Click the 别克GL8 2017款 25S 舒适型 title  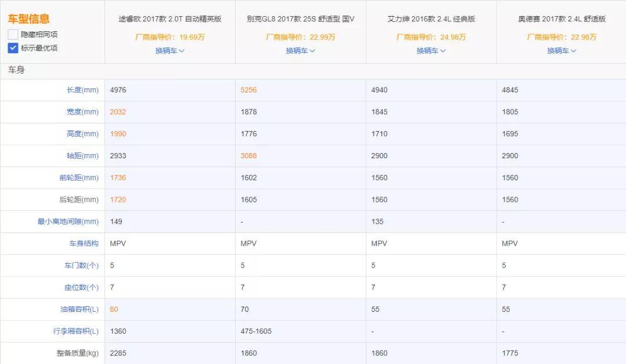coord(300,19)
